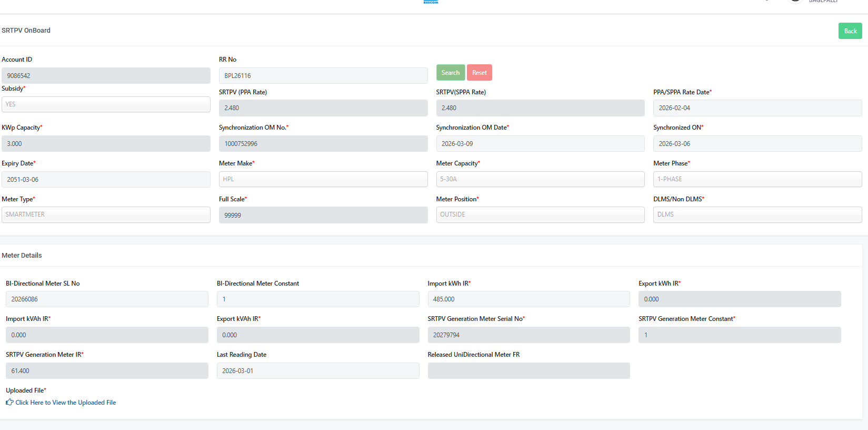868x430 pixels.
Task: Go back using the Back button
Action: click(x=850, y=31)
